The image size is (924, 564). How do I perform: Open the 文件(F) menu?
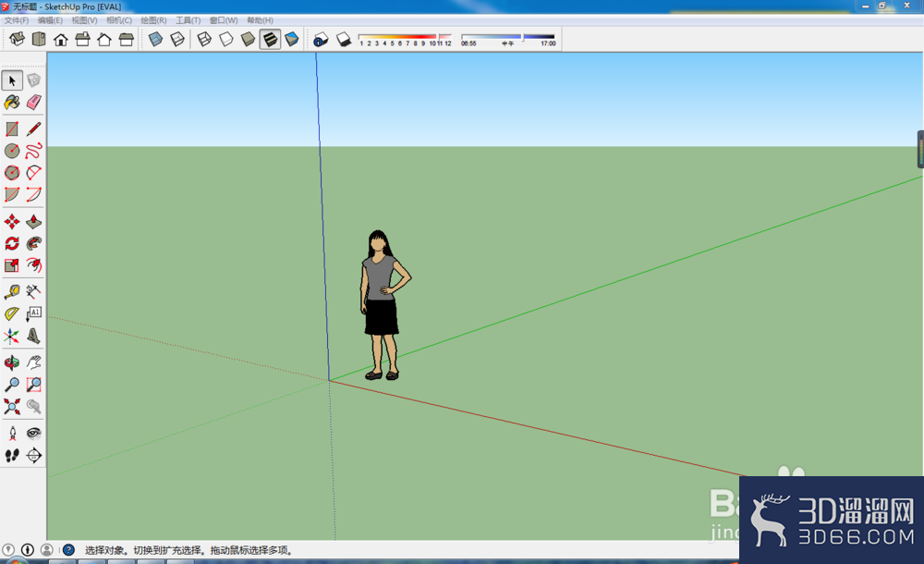[17, 20]
